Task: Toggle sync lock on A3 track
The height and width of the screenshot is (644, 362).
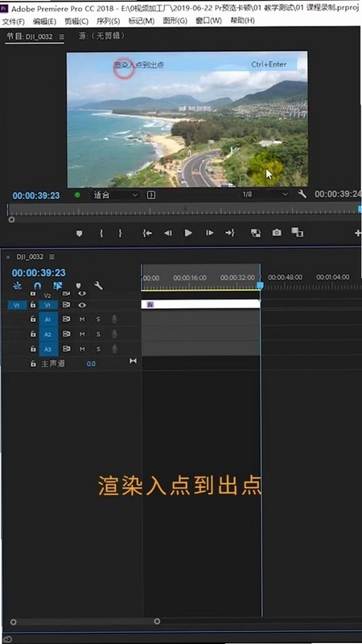Action: pyautogui.click(x=66, y=349)
